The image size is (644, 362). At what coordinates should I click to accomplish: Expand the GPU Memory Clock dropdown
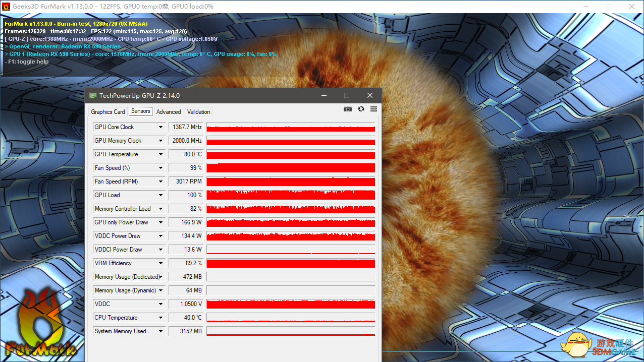pyautogui.click(x=161, y=141)
